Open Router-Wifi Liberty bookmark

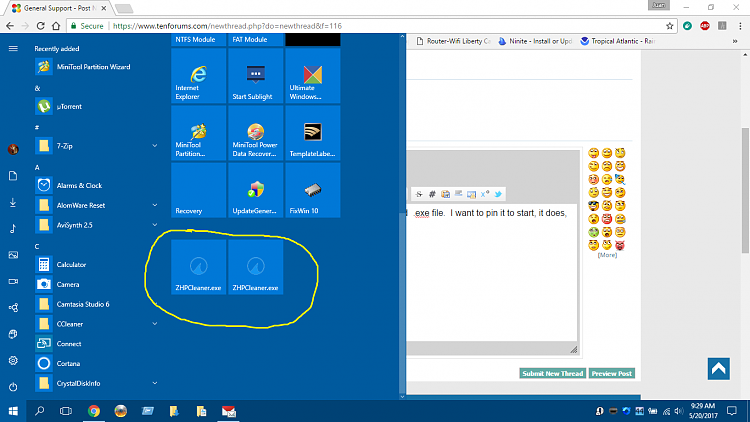[453, 41]
